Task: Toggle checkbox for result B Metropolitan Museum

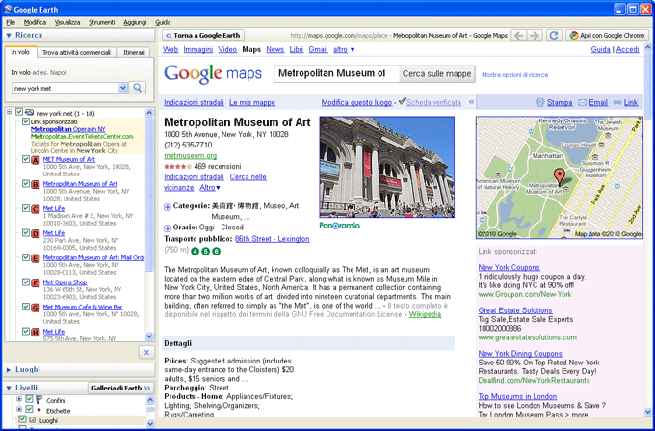Action: click(25, 183)
